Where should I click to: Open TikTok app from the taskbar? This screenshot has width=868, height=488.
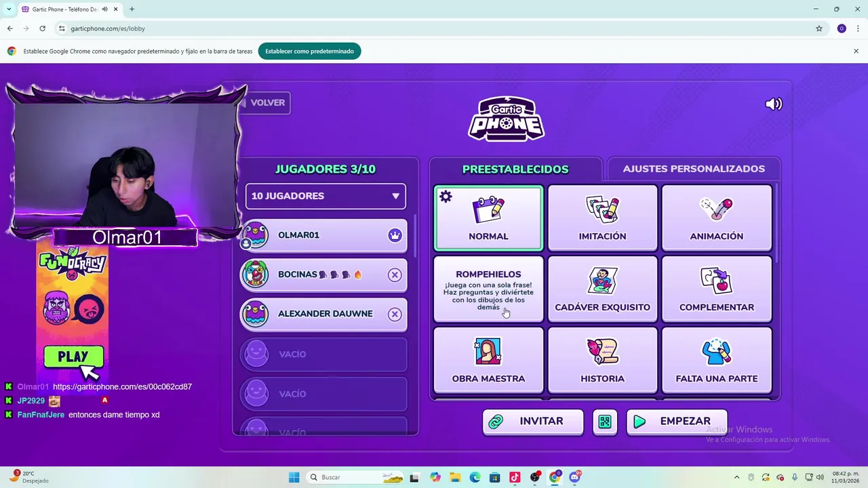coord(515,477)
